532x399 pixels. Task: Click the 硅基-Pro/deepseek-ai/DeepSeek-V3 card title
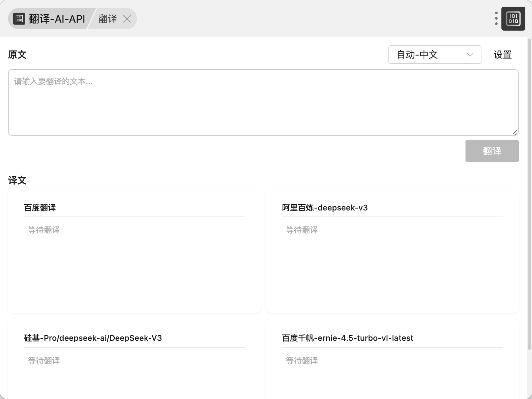(93, 338)
